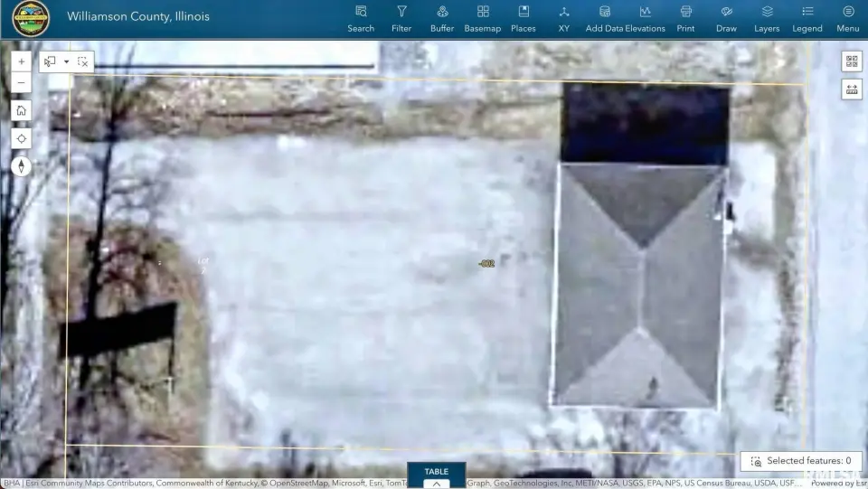Expand the TABLE panel at bottom

point(436,476)
